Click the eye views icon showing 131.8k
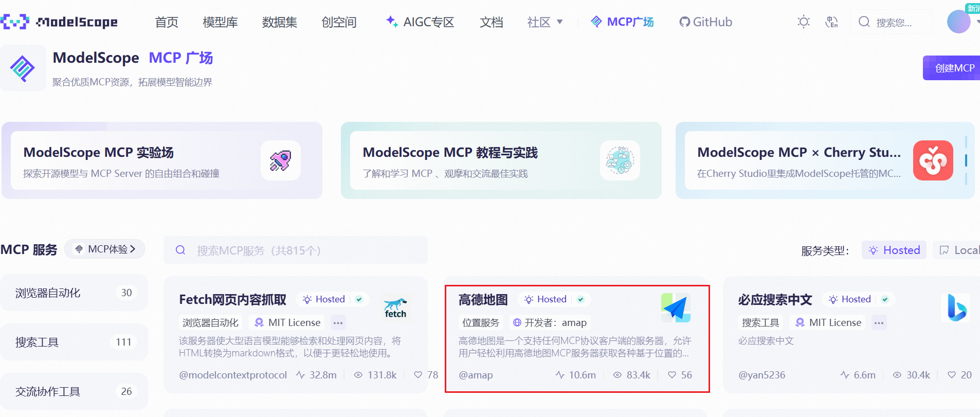Screen dimensions: 980x417 coord(358,375)
